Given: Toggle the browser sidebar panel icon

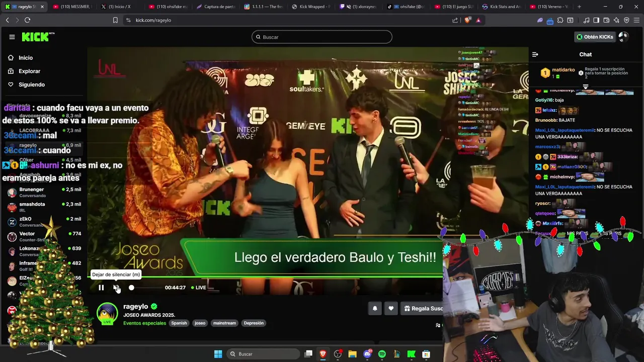Looking at the screenshot, I should [x=596, y=20].
